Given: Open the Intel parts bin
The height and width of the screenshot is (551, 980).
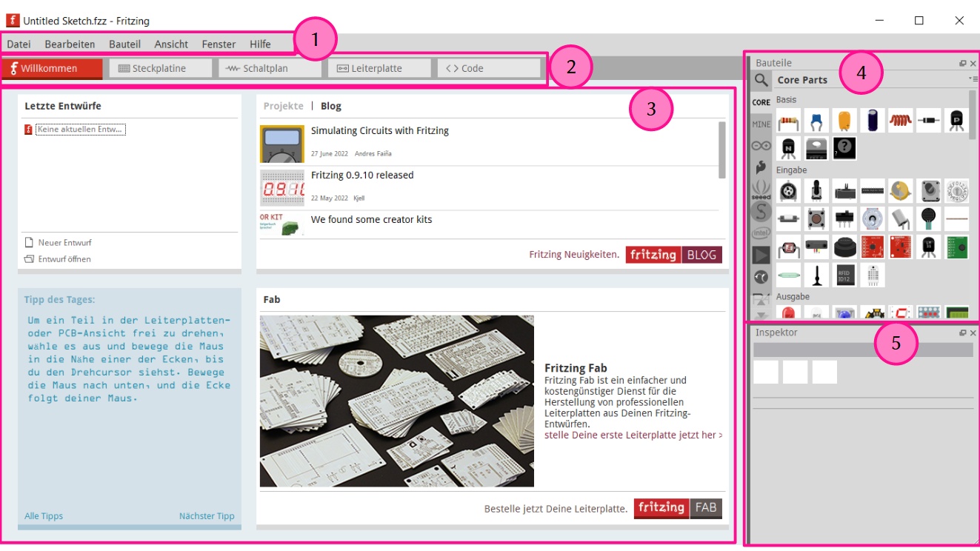Looking at the screenshot, I should (761, 233).
